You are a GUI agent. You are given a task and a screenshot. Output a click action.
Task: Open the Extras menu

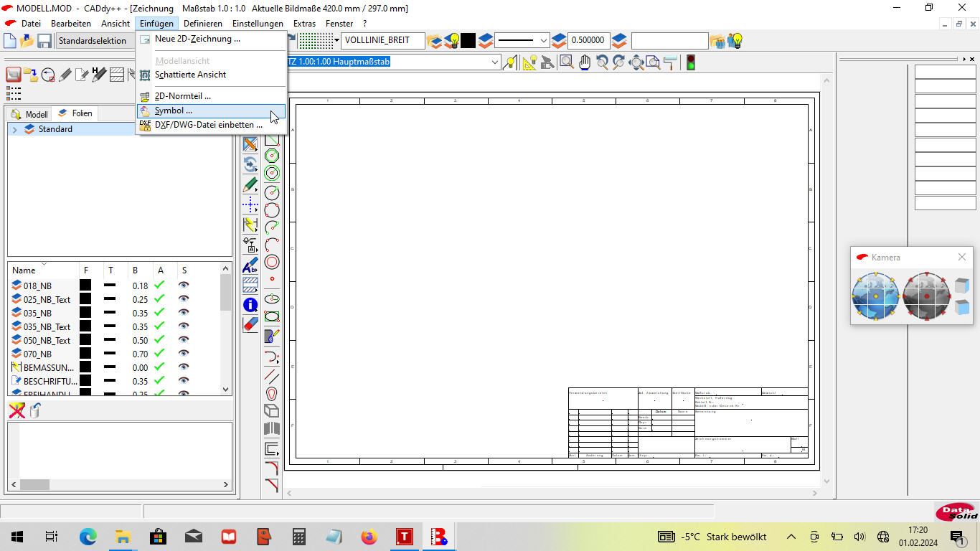304,24
